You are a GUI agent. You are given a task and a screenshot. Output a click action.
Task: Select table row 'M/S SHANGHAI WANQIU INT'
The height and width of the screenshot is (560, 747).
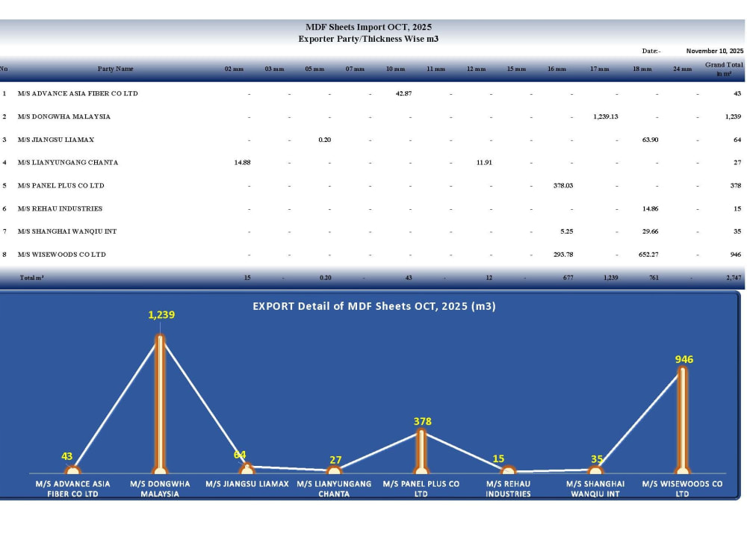point(371,231)
